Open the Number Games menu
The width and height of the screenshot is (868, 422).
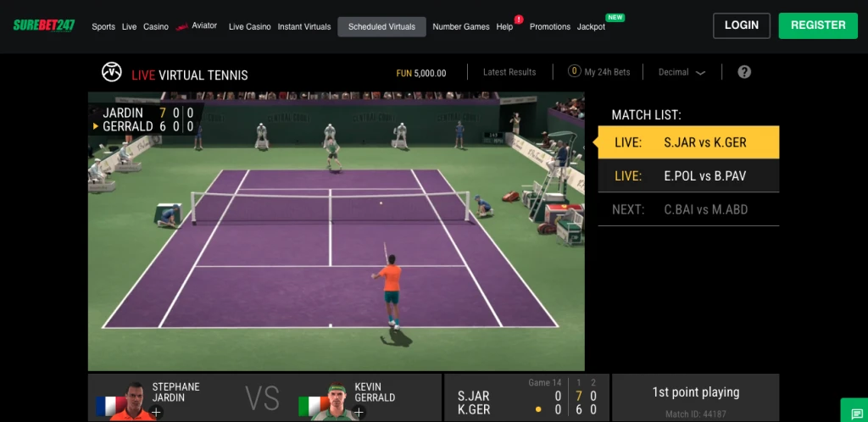[460, 27]
